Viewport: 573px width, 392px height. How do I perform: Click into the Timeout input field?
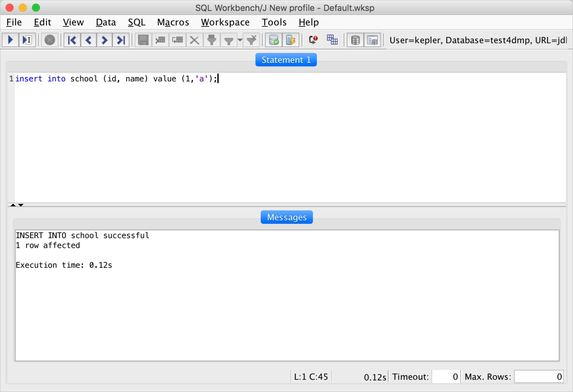(446, 377)
